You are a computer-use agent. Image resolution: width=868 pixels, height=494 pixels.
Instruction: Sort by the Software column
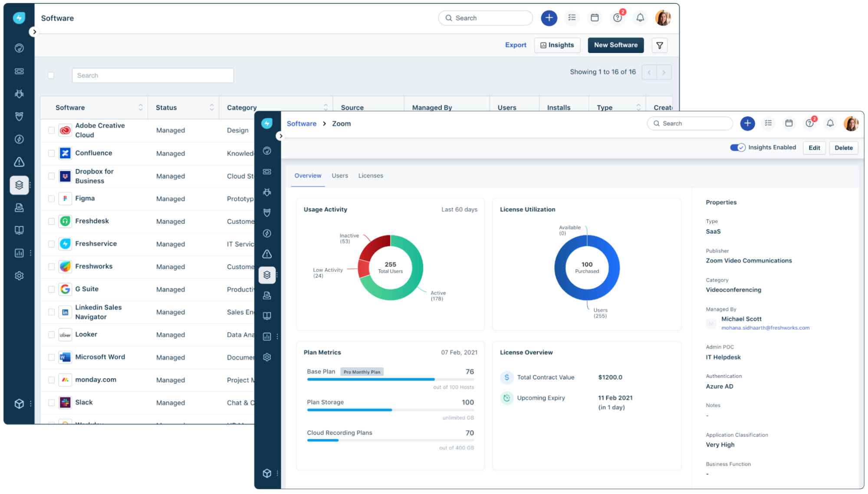[140, 107]
